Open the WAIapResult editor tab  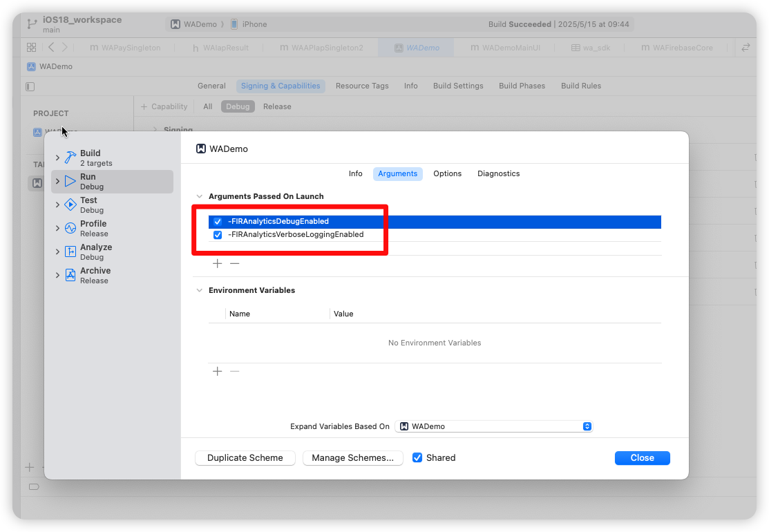[x=220, y=48]
